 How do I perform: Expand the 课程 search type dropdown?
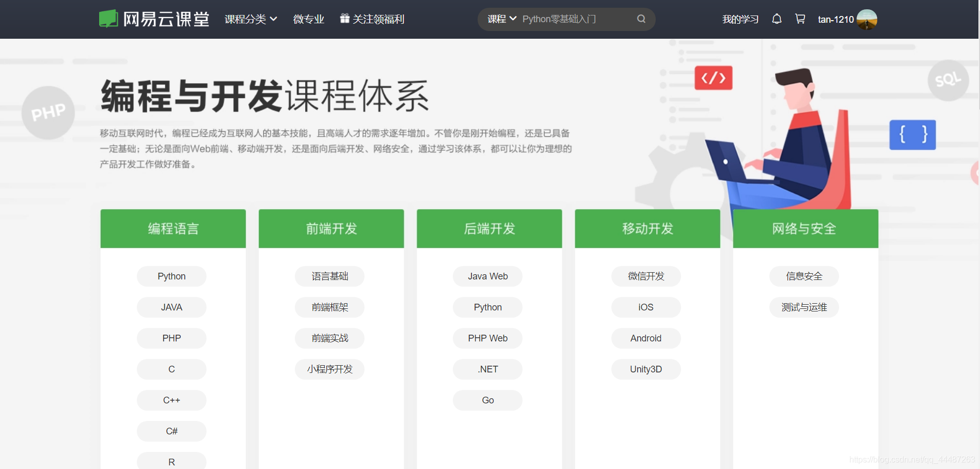pyautogui.click(x=502, y=19)
